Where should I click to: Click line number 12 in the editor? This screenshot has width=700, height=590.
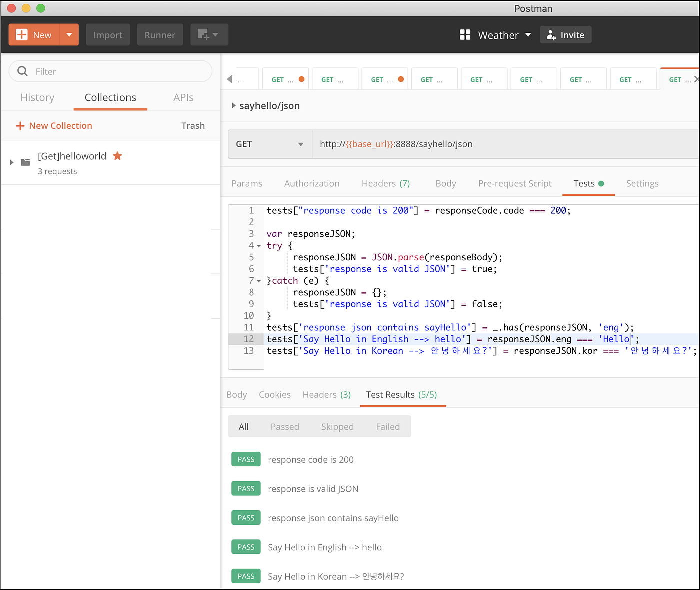point(249,339)
